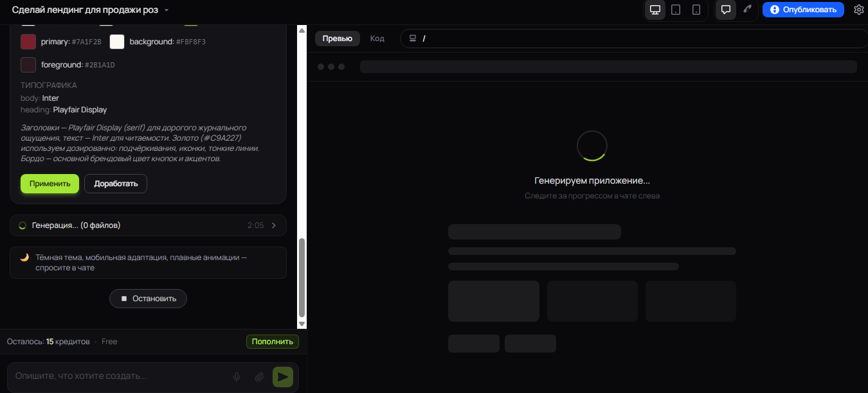The height and width of the screenshot is (393, 868).
Task: Click foreground color swatch #2B1A1D
Action: (x=28, y=65)
